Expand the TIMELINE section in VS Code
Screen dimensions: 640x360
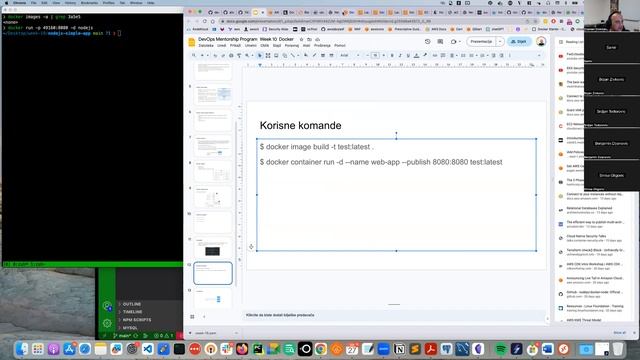tap(133, 312)
